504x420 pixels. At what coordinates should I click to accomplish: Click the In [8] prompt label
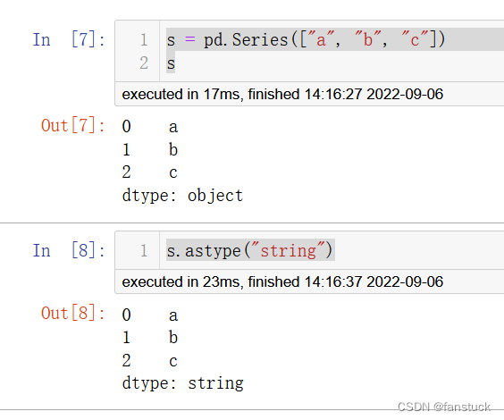pyautogui.click(x=69, y=250)
